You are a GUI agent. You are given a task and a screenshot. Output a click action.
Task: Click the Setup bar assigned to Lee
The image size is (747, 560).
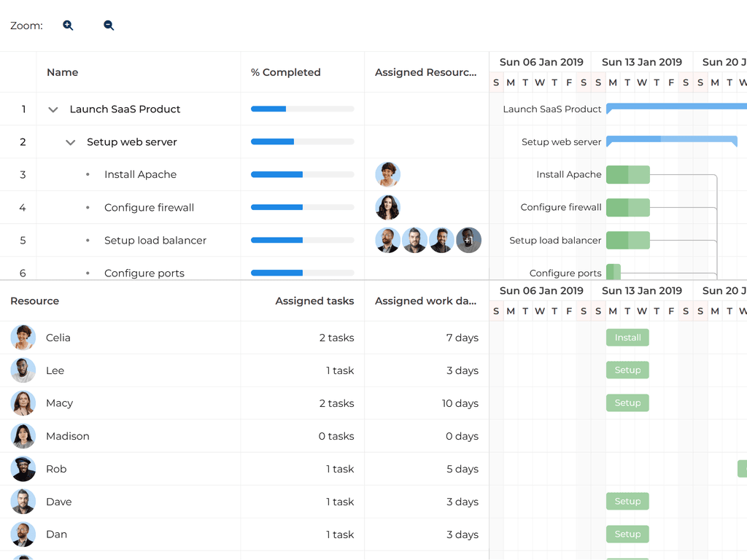tap(627, 370)
